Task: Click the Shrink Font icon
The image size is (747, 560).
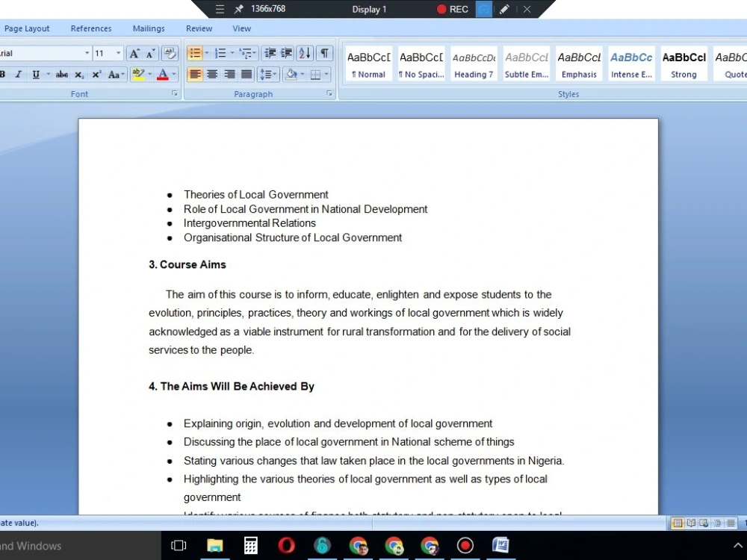Action: 151,53
